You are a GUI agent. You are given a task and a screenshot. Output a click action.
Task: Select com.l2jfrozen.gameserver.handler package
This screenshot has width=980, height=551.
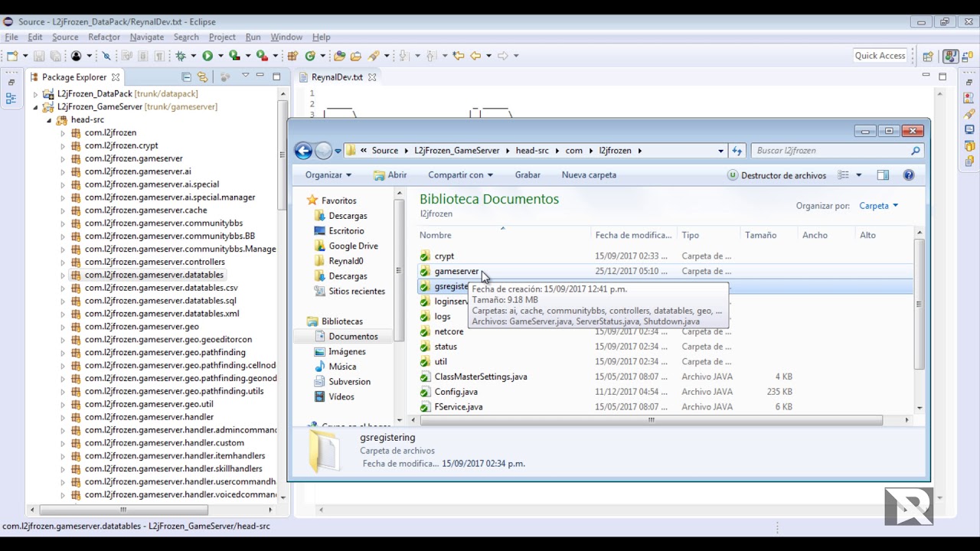coord(149,418)
